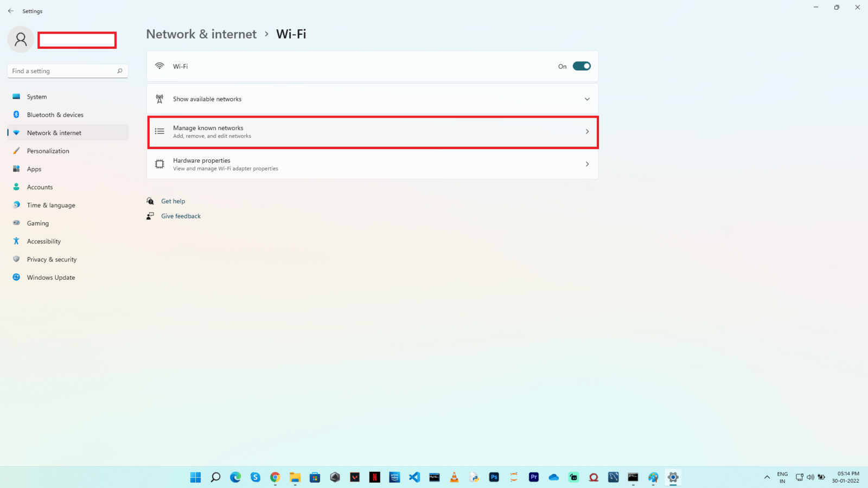Select the System sidebar icon
Image resolution: width=868 pixels, height=488 pixels.
click(16, 97)
